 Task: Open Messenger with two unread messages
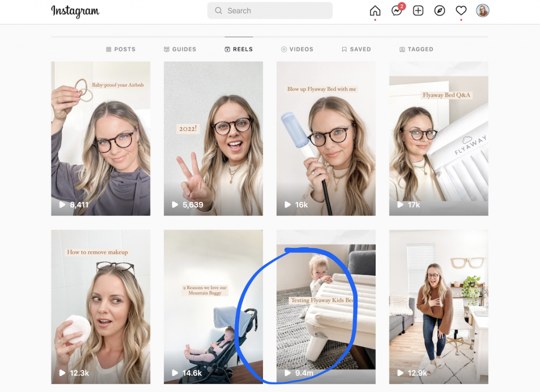click(398, 11)
